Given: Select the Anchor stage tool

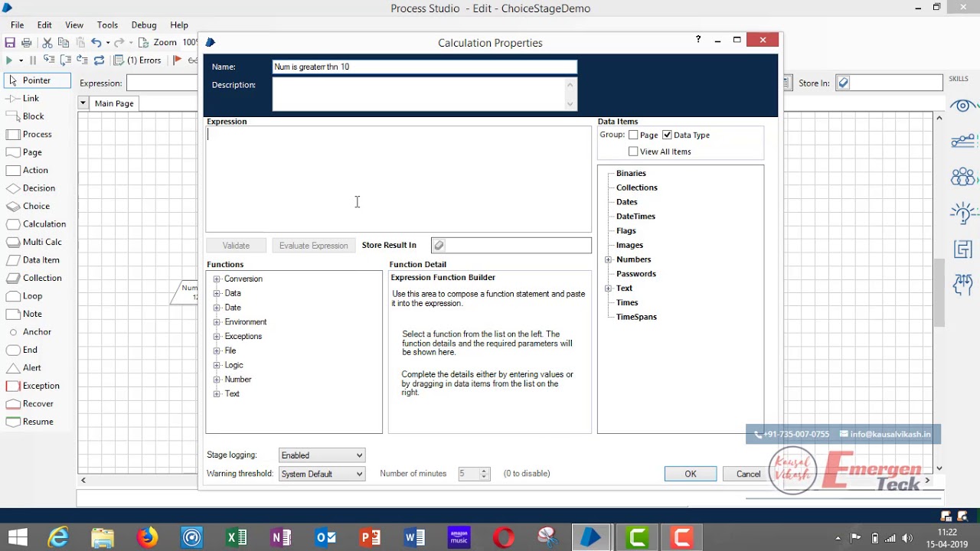Looking at the screenshot, I should (37, 332).
